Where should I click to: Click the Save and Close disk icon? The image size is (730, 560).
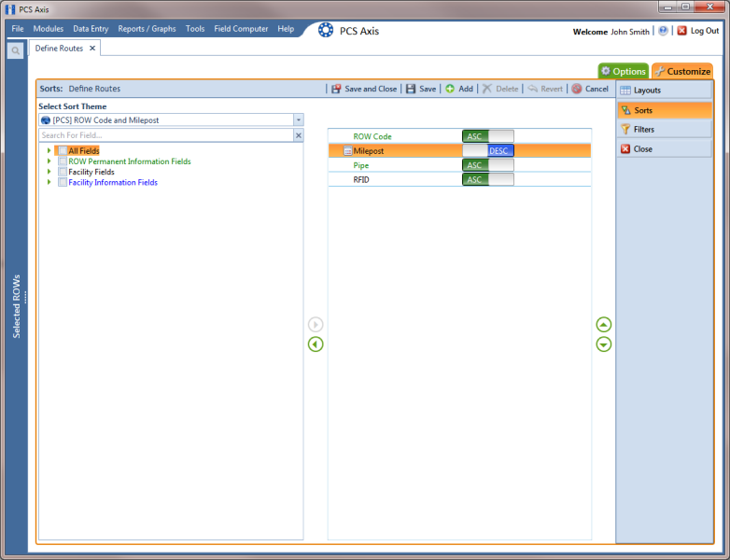tap(336, 89)
